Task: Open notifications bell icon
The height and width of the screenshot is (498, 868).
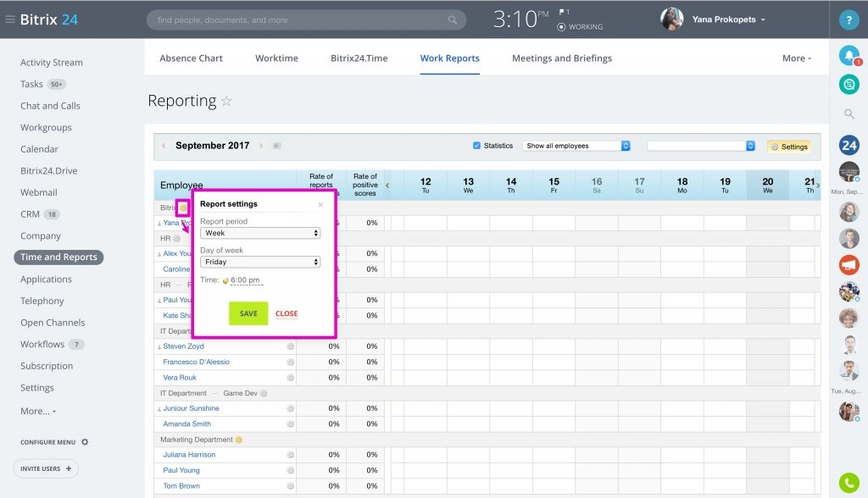Action: click(x=849, y=55)
